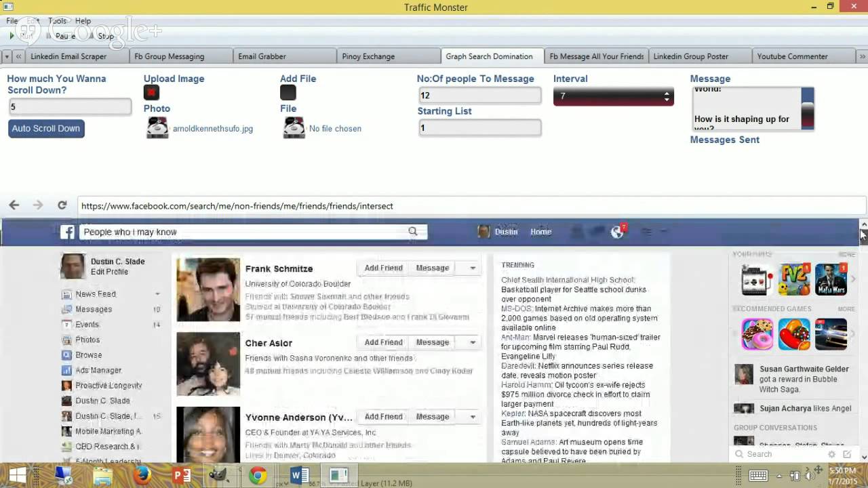This screenshot has height=488, width=868.
Task: Message Cher Aslor
Action: [433, 342]
